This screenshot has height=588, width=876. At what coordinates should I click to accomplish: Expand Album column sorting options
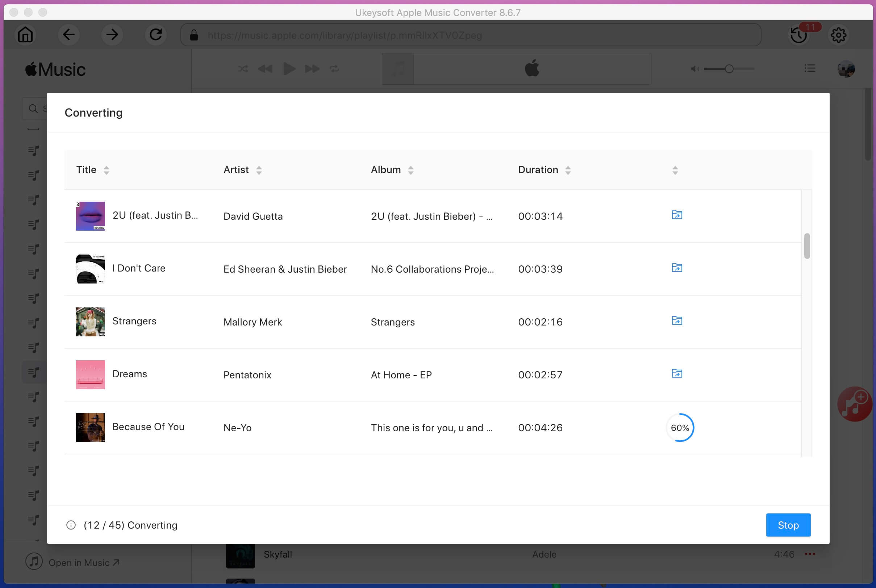point(410,170)
